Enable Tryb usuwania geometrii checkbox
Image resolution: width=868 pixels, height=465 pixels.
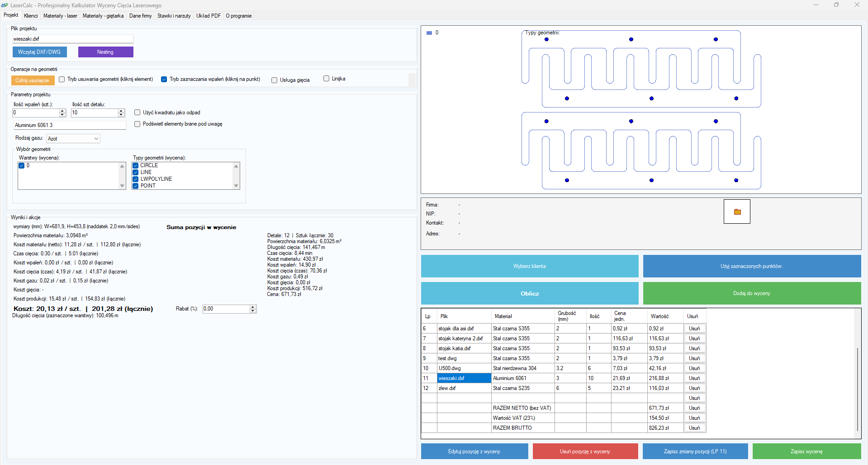point(62,80)
